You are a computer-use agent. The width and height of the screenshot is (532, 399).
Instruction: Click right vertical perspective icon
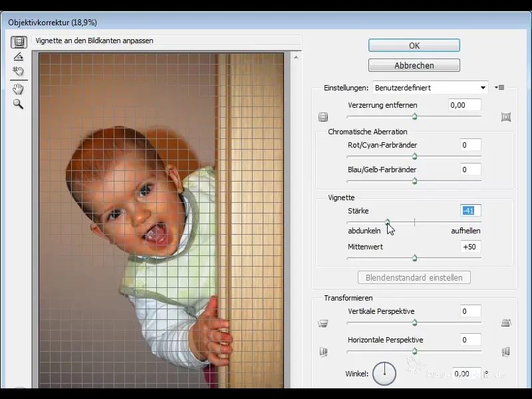[506, 323]
